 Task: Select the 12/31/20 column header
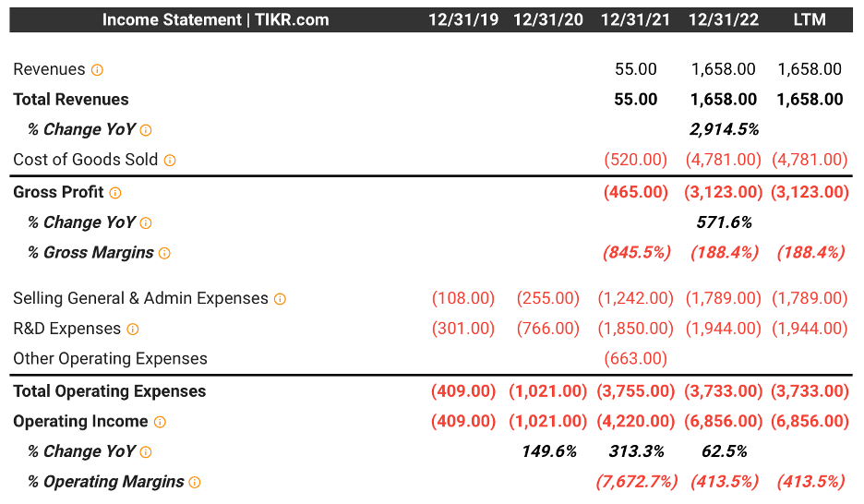(548, 19)
